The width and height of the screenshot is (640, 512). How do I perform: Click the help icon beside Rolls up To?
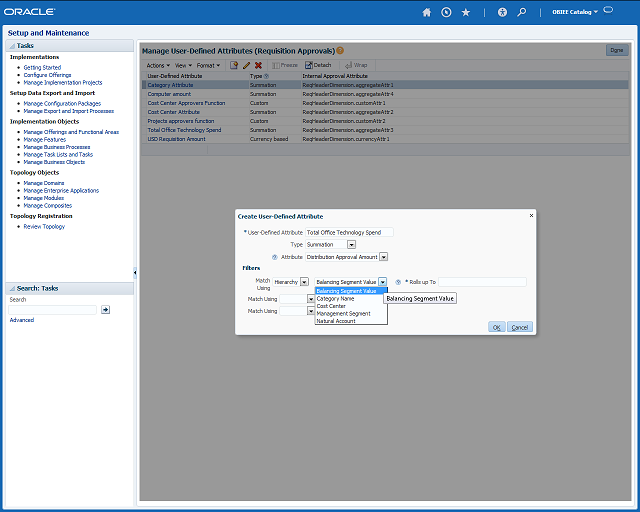pos(398,282)
